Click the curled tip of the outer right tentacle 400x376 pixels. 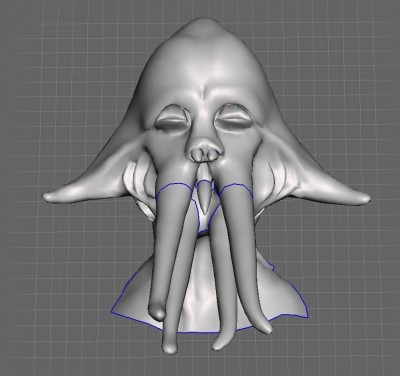coord(265,327)
